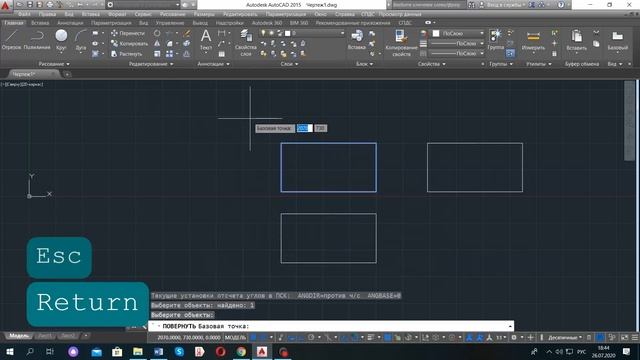Open Chrome from the Windows taskbar
640x360 pixels.
click(241, 351)
